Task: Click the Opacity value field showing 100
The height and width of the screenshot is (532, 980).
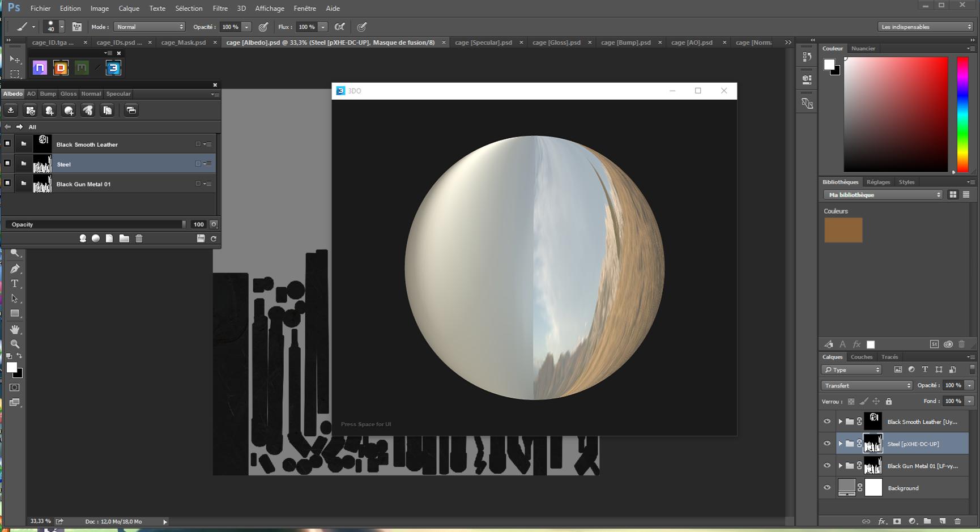Action: point(198,224)
